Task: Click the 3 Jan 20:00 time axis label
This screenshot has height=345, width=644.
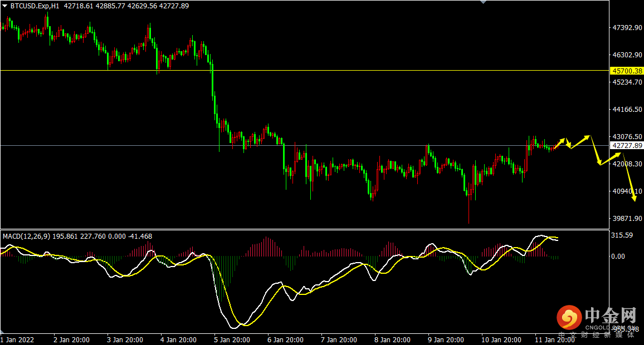Action: click(x=125, y=339)
